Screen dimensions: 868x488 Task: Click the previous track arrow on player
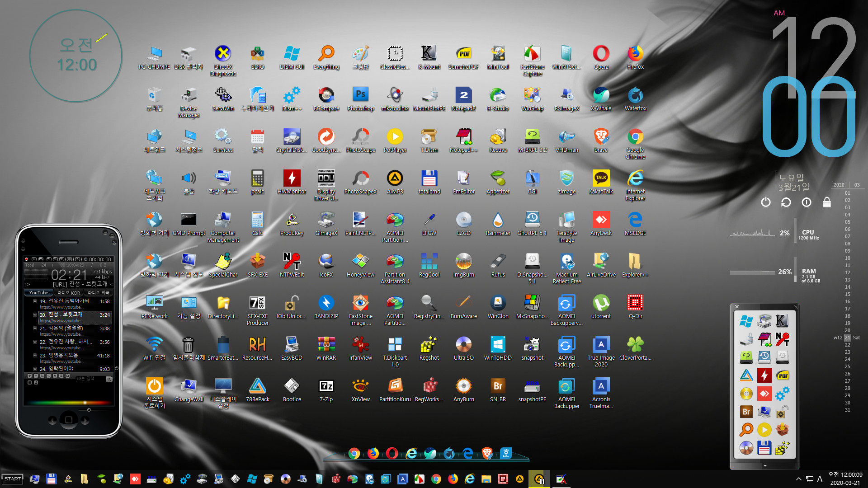click(53, 420)
